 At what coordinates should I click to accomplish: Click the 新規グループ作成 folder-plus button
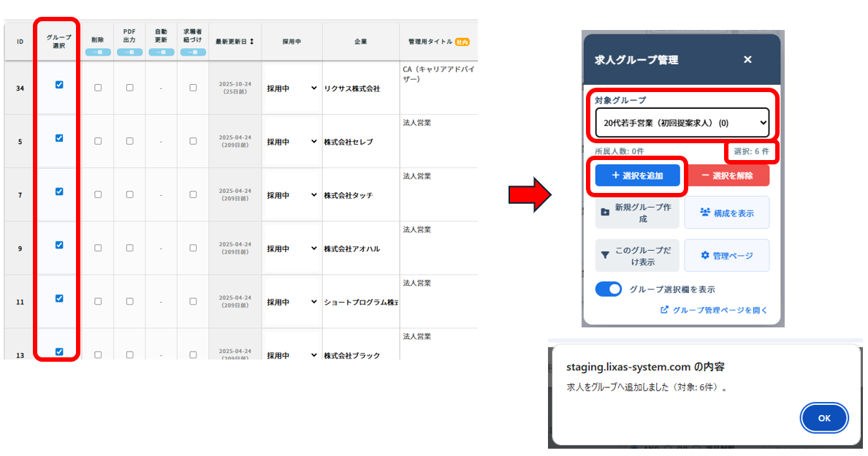click(x=636, y=213)
